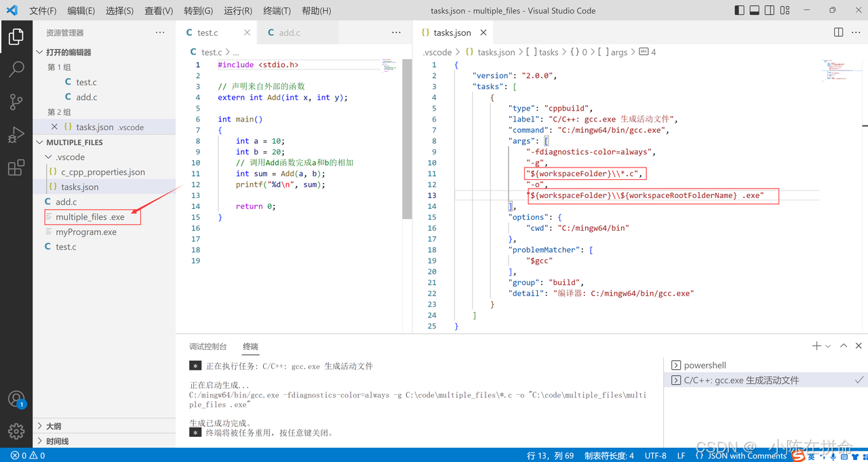Toggle primary side bar layout icon
This screenshot has width=868, height=462.
(740, 10)
